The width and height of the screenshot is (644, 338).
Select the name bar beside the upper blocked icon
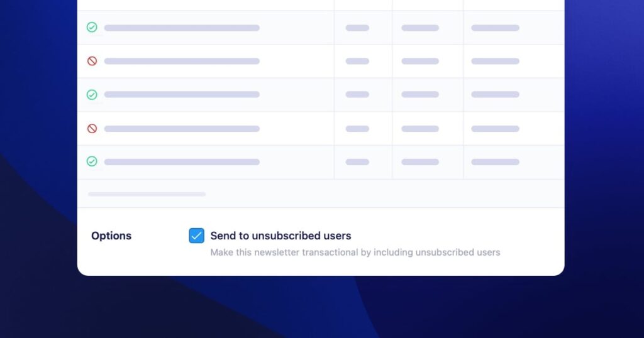[182, 61]
